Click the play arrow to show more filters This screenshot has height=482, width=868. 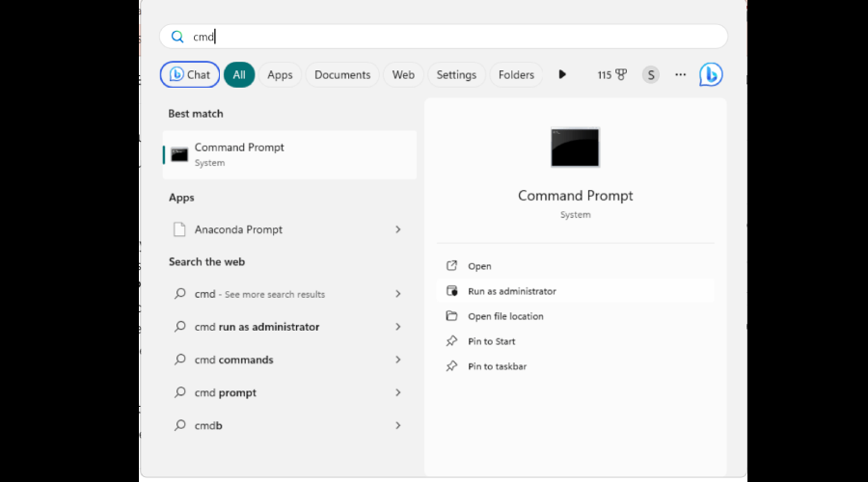[562, 75]
